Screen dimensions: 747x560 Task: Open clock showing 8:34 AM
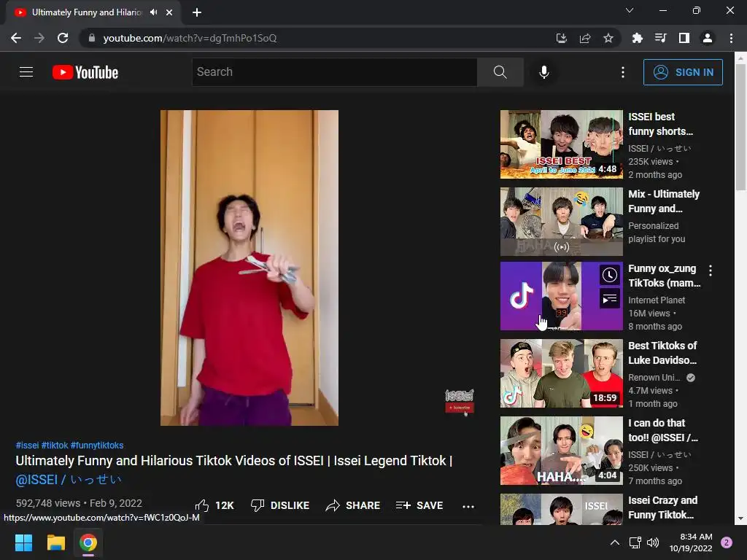(691, 542)
